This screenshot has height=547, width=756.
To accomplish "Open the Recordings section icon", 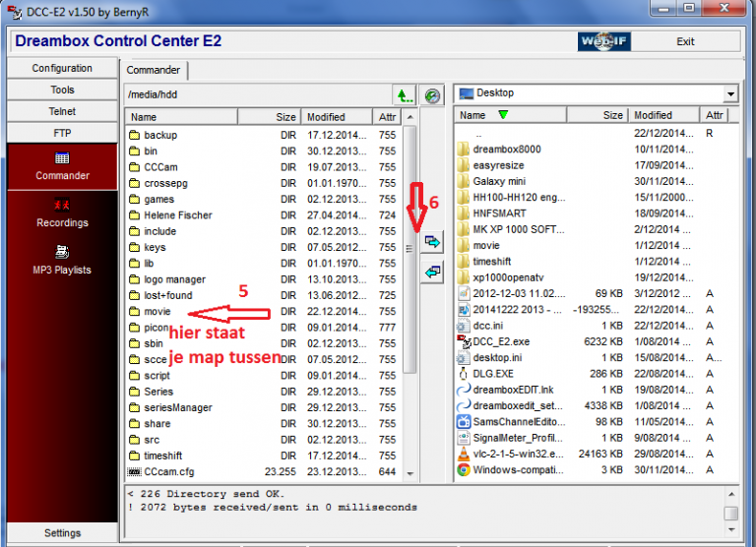I will (62, 206).
